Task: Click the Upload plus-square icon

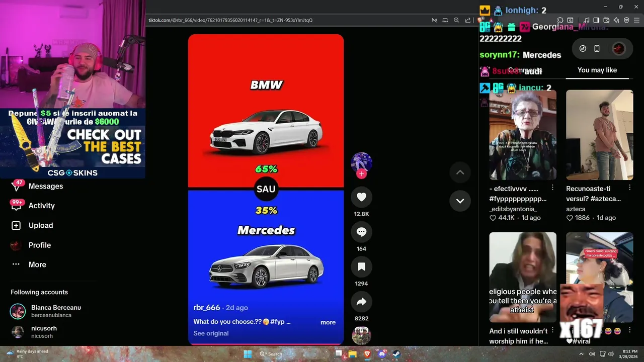Action: 16,226
